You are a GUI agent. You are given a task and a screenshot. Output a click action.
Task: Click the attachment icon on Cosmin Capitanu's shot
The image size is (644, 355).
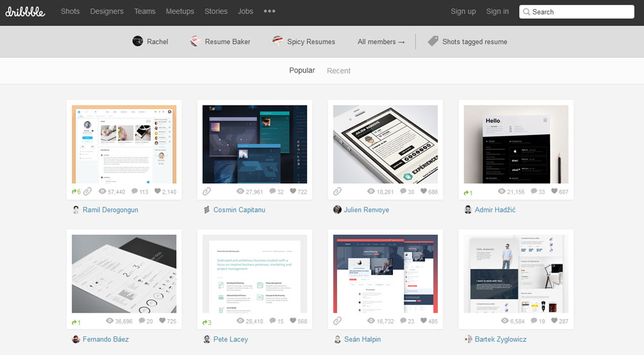point(207,192)
